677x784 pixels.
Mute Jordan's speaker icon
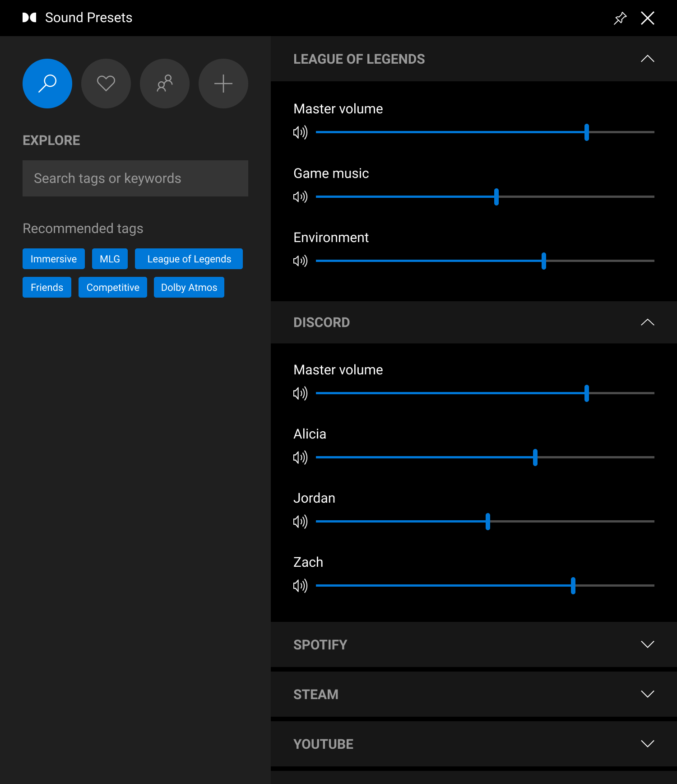(x=300, y=522)
